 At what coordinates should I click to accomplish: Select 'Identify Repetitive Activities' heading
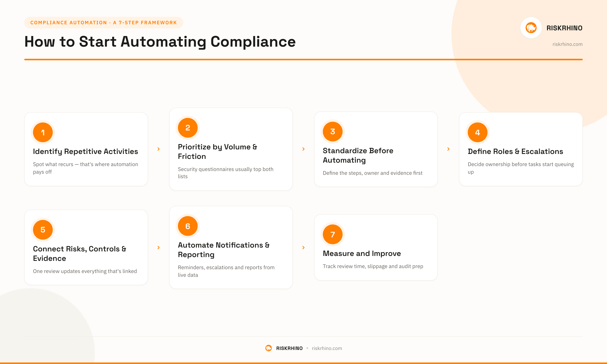[85, 152]
